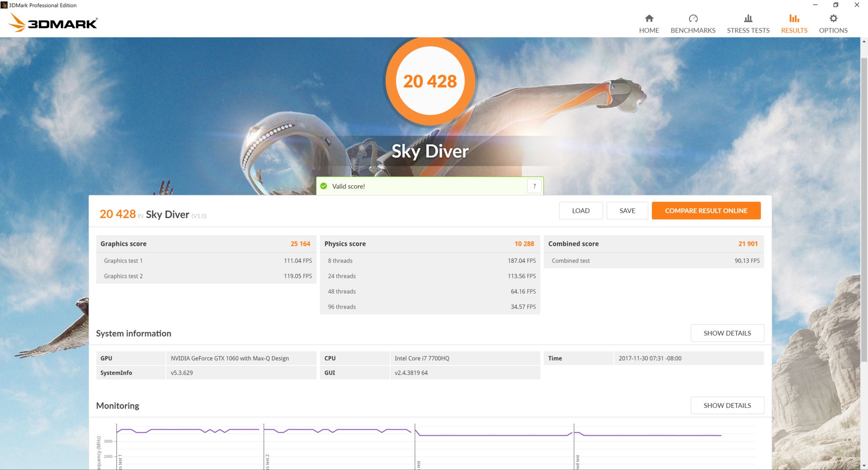Click the vertical scrollbar thumb
Screen dimensions: 868x470
[864, 209]
